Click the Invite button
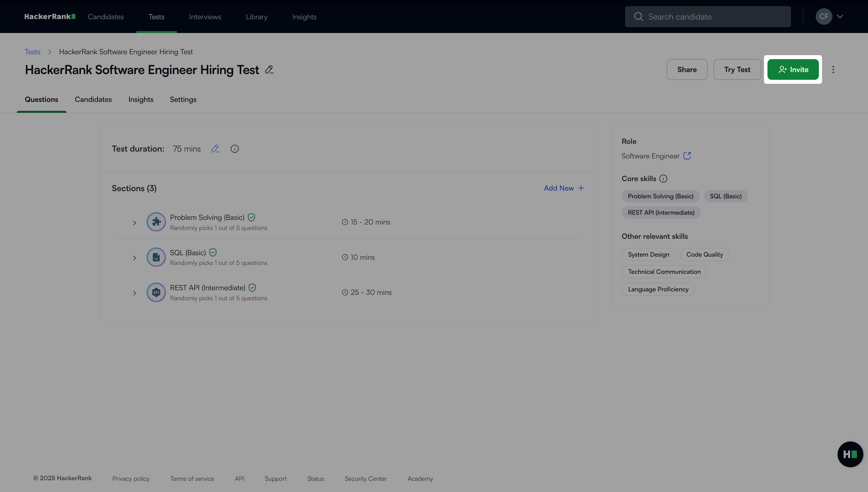Screen dimensions: 868x492 click(792, 70)
